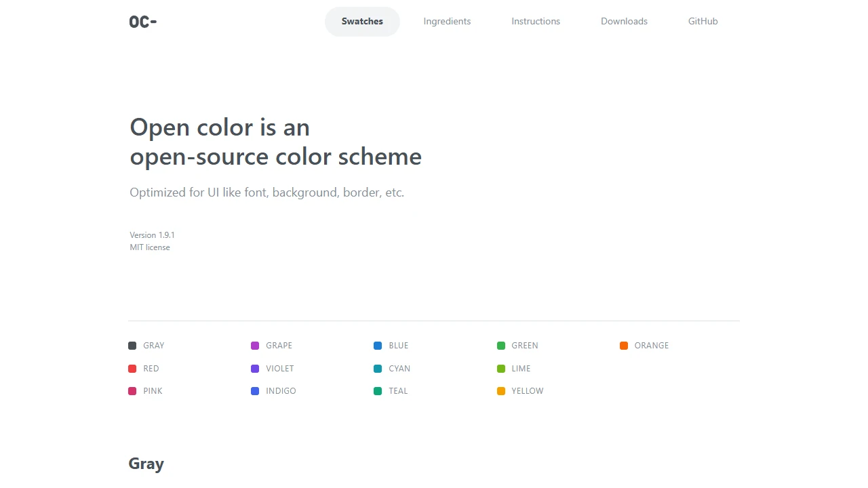Select the RED color dot
This screenshot has width=868, height=488.
(132, 368)
